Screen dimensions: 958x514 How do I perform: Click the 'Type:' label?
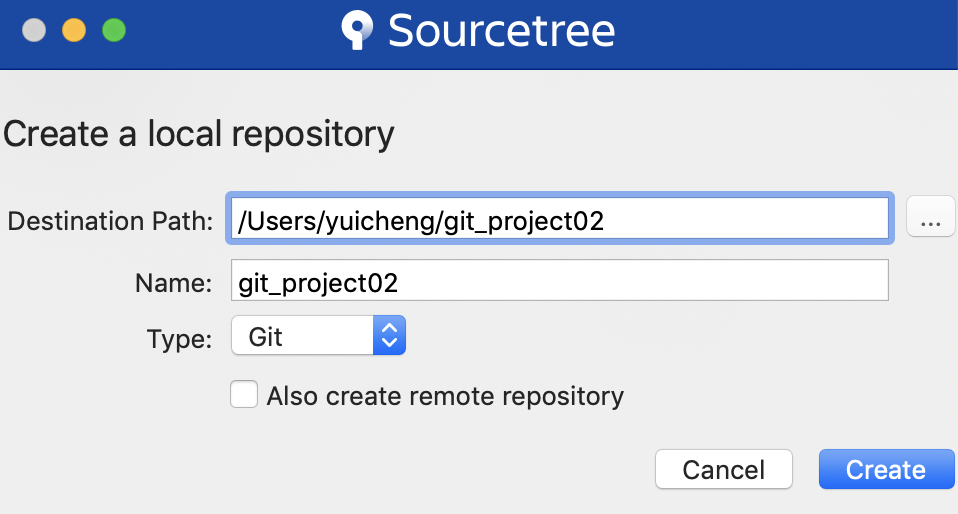click(x=180, y=339)
